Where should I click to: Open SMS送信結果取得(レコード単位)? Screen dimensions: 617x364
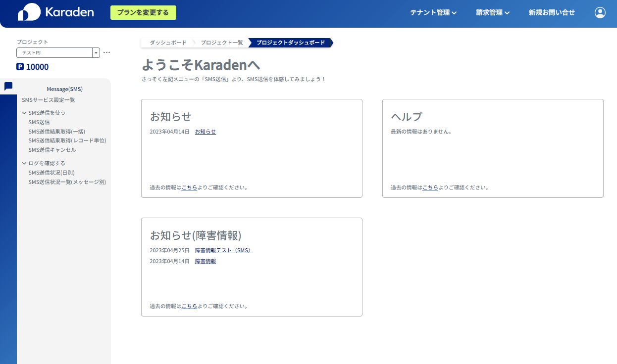pos(67,140)
